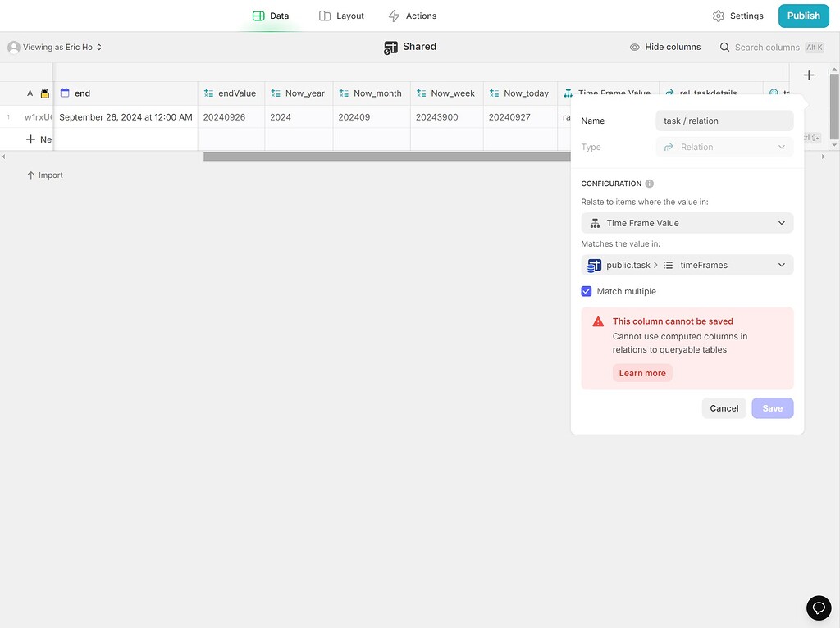Screen dimensions: 840x628
Task: Switch to the Layout tab
Action: [x=341, y=15]
